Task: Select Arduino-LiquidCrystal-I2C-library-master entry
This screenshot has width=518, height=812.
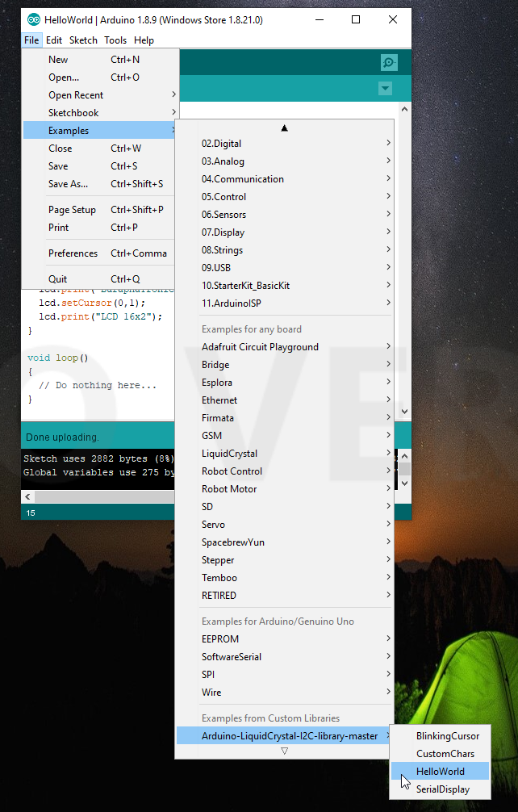Action: pyautogui.click(x=284, y=735)
